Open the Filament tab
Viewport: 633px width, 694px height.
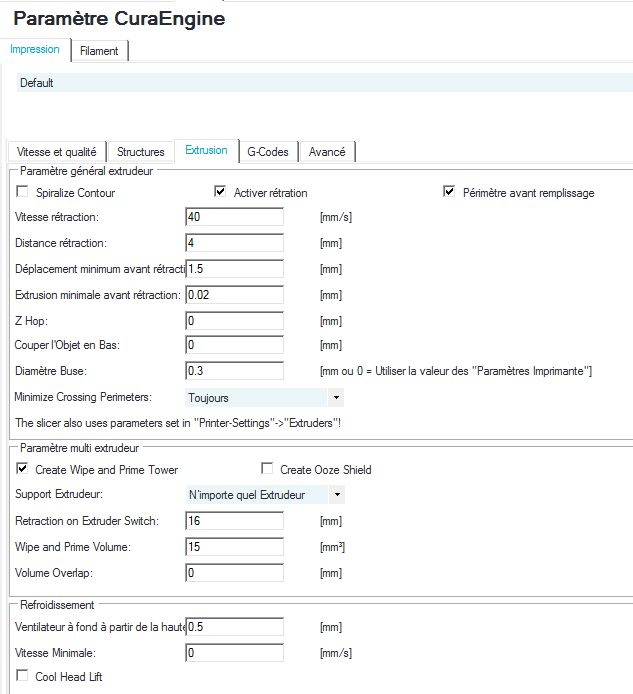(x=99, y=51)
